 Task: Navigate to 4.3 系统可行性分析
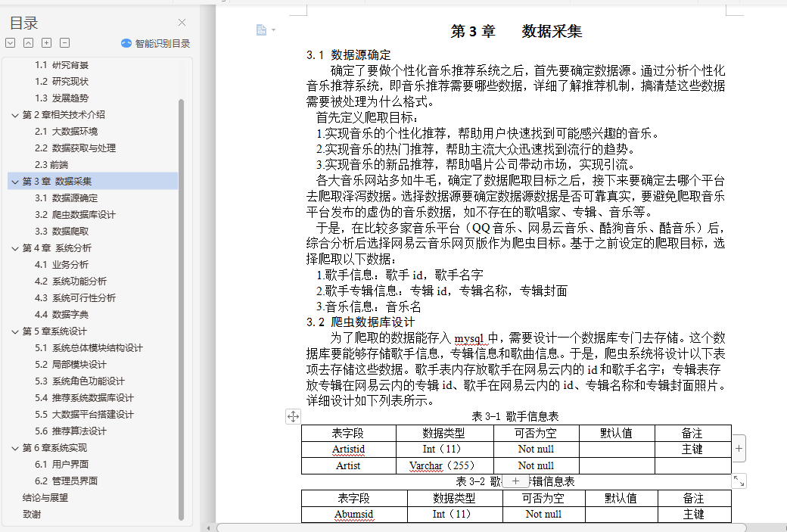point(75,297)
